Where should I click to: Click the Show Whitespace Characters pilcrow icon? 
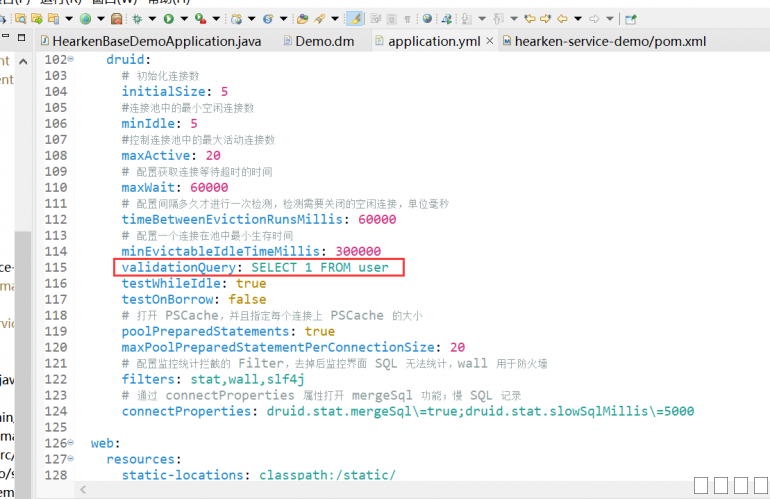[408, 18]
